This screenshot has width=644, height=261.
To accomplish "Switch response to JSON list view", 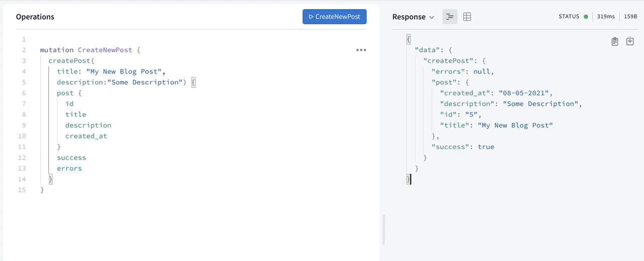I will [450, 17].
